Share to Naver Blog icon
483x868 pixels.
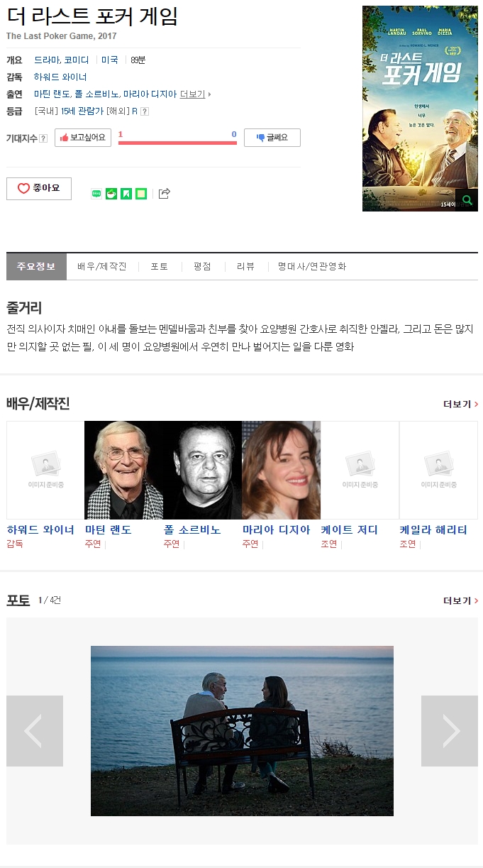(96, 194)
